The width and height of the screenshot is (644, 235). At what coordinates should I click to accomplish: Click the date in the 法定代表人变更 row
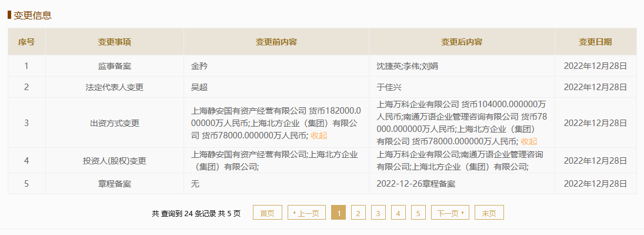[x=596, y=87]
